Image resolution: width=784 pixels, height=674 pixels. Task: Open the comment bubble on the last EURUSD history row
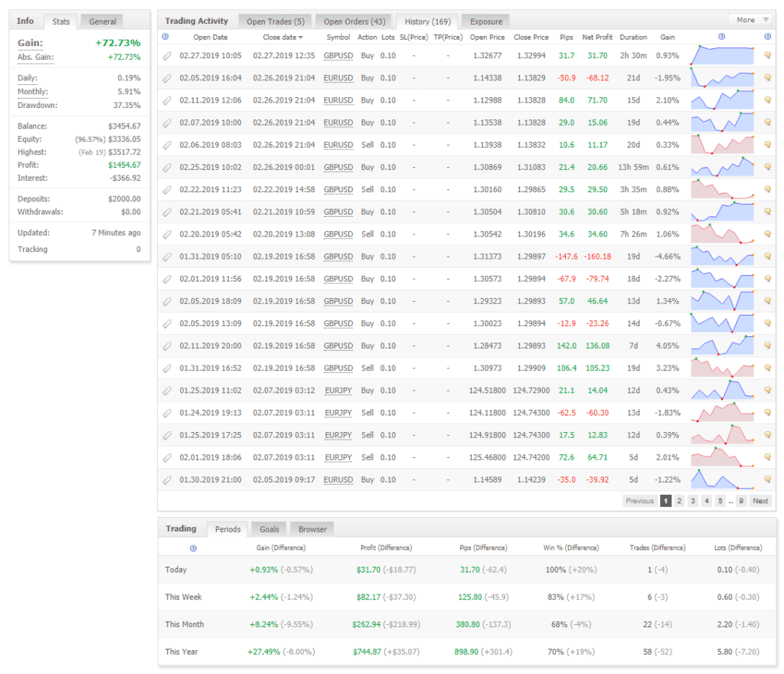[768, 478]
